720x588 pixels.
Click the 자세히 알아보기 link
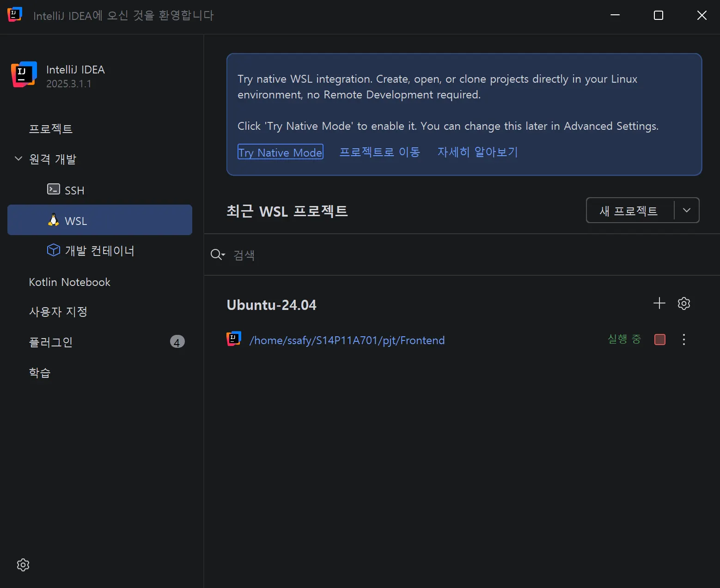(x=477, y=152)
